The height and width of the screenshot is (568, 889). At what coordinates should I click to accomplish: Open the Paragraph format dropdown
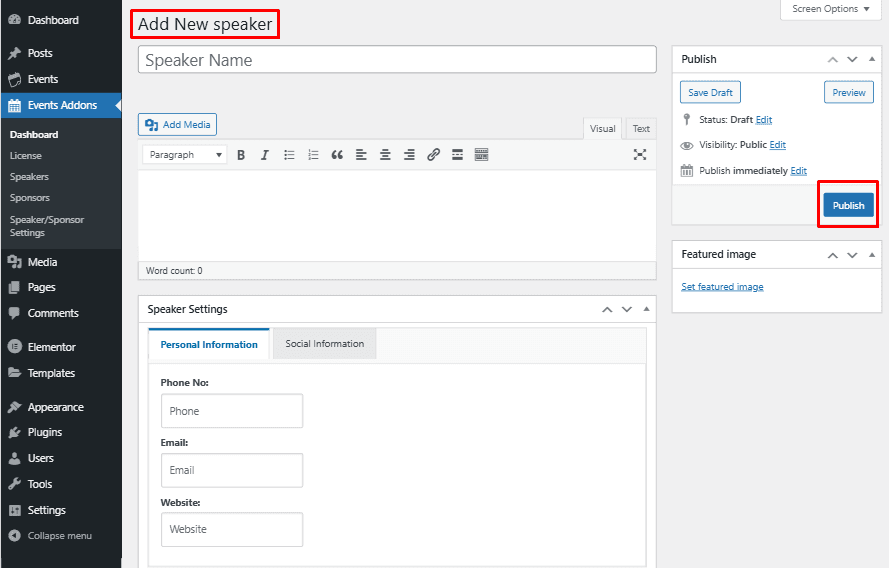click(x=185, y=155)
